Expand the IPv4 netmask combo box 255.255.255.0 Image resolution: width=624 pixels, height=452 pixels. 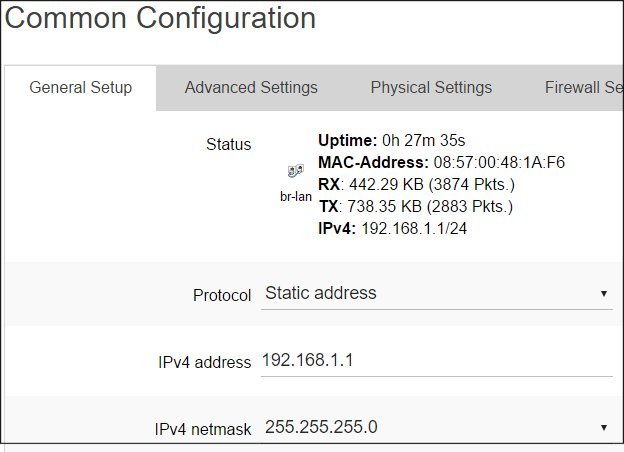tap(437, 427)
